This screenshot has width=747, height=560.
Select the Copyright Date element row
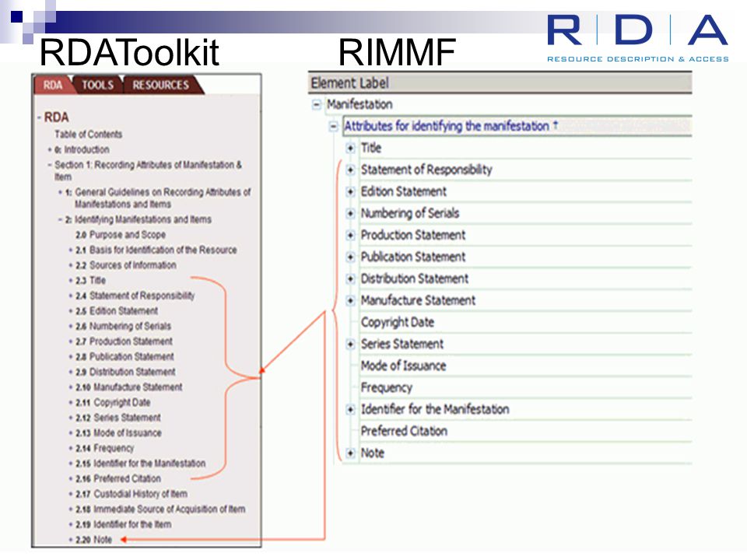point(525,322)
